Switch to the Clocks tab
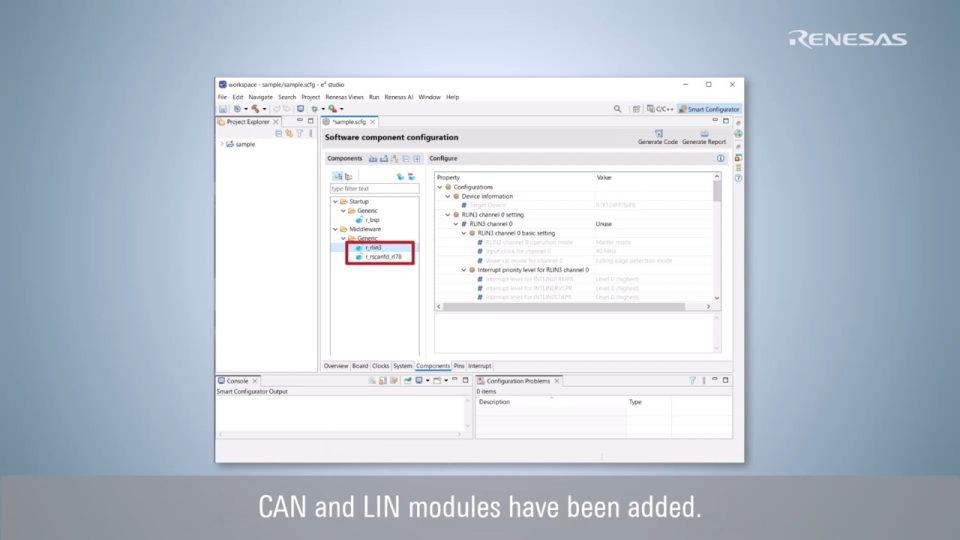Viewport: 960px width, 540px height. pyautogui.click(x=380, y=366)
